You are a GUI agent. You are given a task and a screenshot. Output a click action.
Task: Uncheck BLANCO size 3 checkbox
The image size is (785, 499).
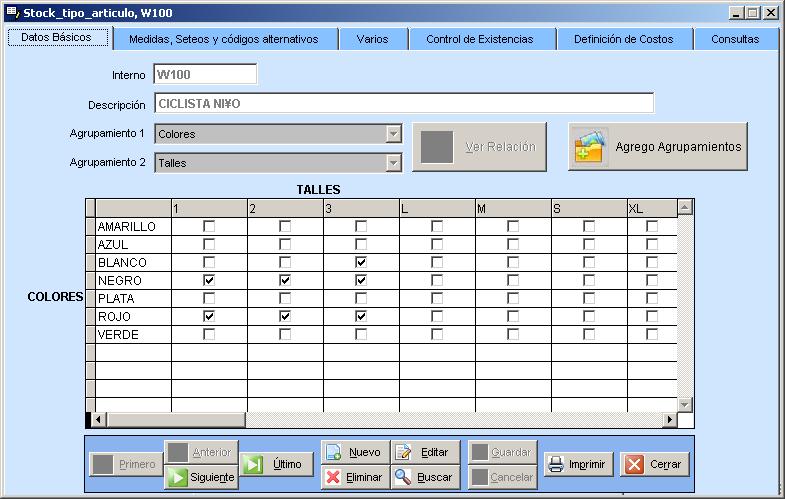(x=361, y=262)
